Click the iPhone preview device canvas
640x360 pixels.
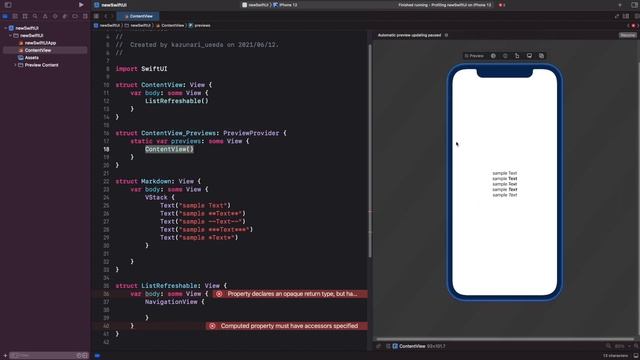click(x=504, y=182)
